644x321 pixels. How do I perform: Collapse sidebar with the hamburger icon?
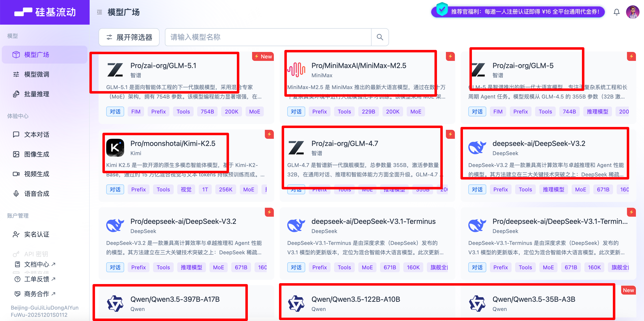pyautogui.click(x=99, y=12)
